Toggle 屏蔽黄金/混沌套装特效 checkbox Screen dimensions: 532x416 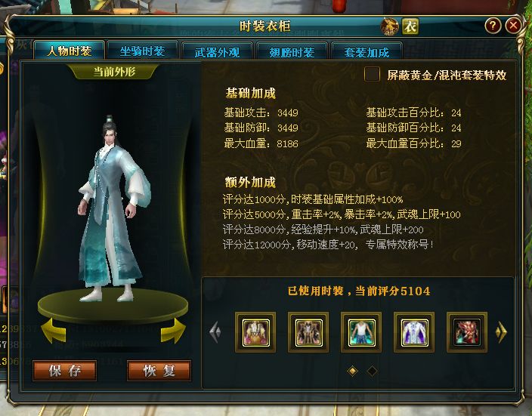[x=372, y=74]
